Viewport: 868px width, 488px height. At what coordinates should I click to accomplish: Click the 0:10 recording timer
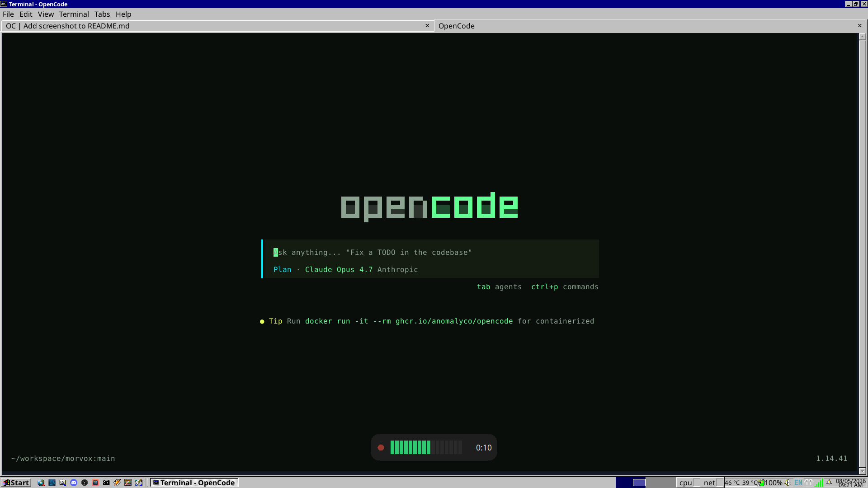pyautogui.click(x=484, y=448)
